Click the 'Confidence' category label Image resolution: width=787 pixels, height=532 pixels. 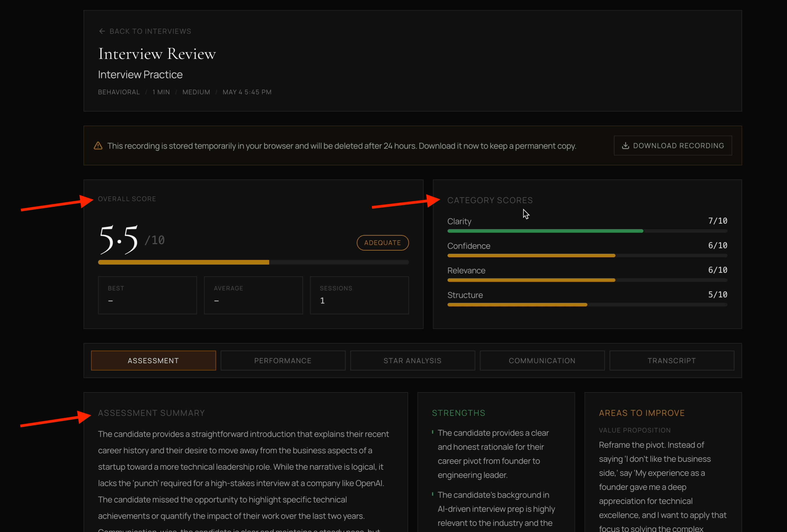tap(469, 246)
